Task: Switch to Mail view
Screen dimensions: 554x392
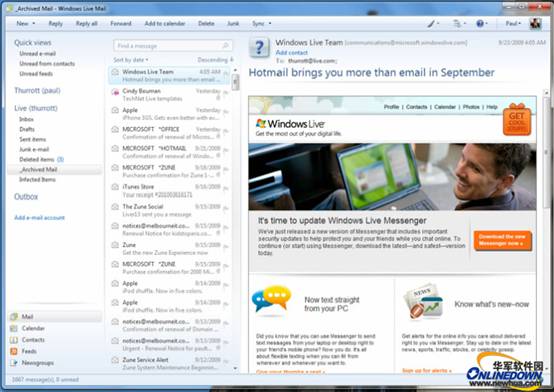Action: coord(55,317)
